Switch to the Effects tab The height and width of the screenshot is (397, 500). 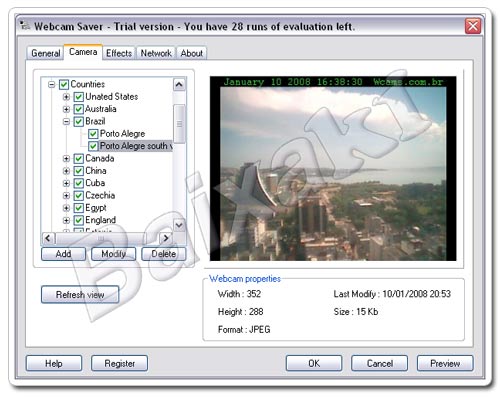point(119,53)
